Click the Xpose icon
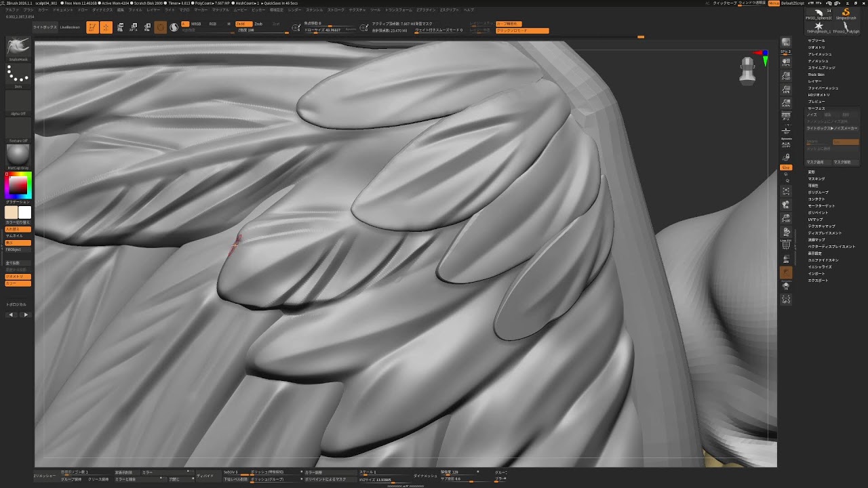 pos(786,299)
